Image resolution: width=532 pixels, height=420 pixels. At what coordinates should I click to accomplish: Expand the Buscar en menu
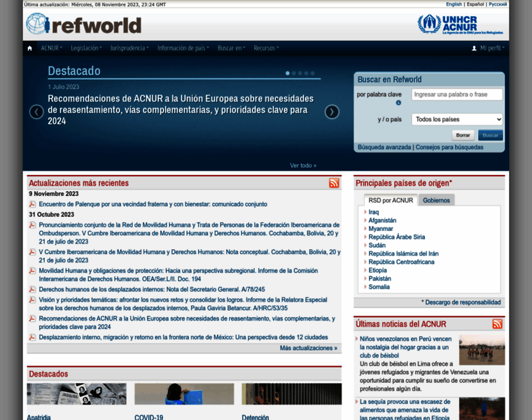point(232,48)
